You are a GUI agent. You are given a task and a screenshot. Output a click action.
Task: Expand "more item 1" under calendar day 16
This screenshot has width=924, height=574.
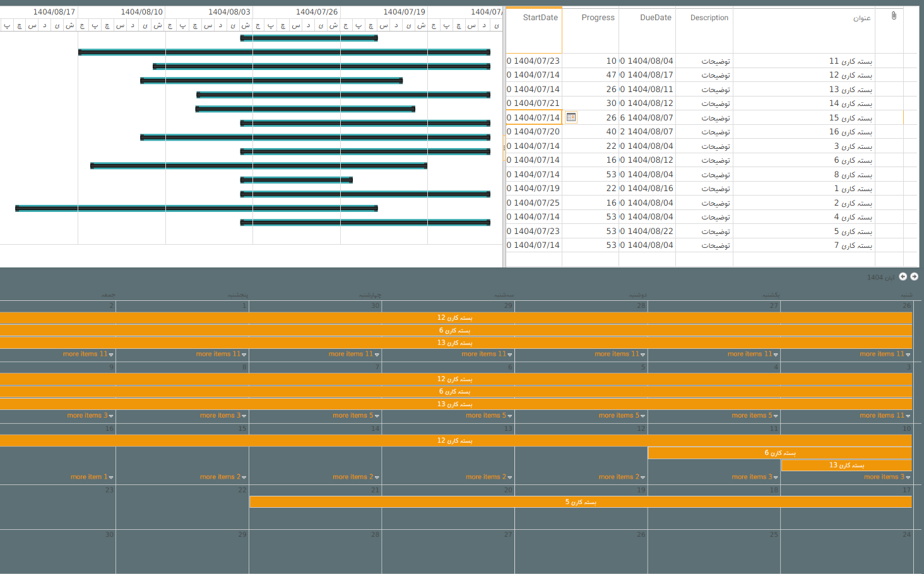point(92,477)
